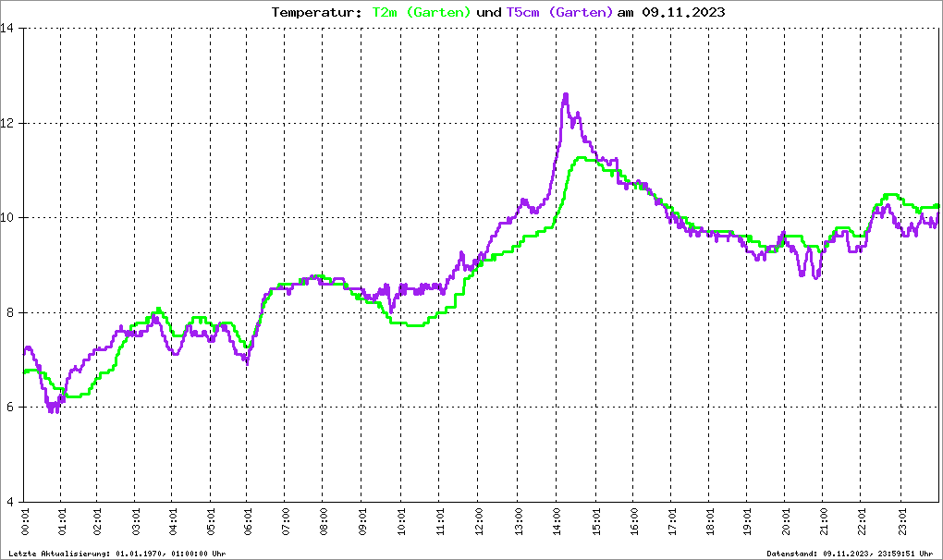The height and width of the screenshot is (560, 943).
Task: Click the x-axis time label 00:01
Action: 25,521
